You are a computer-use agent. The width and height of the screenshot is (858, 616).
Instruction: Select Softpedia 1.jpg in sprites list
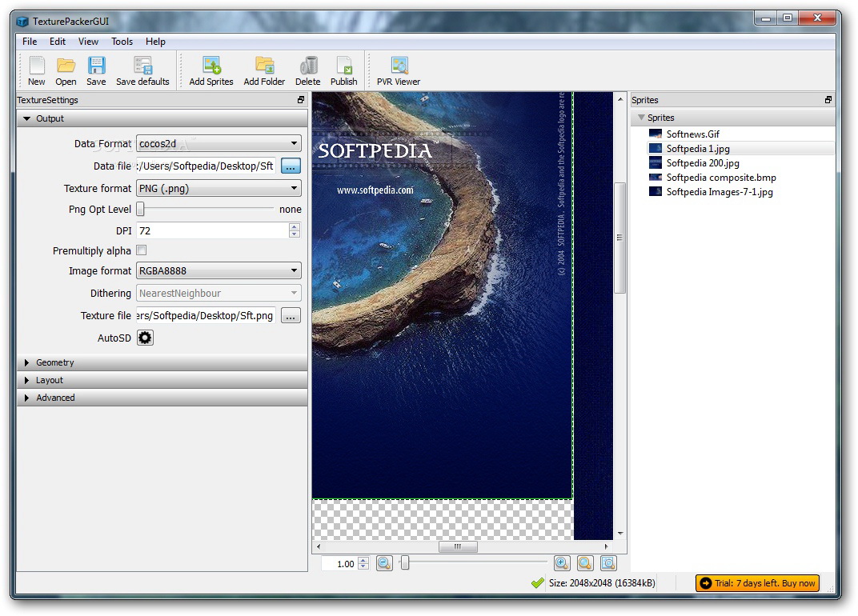[x=741, y=148]
